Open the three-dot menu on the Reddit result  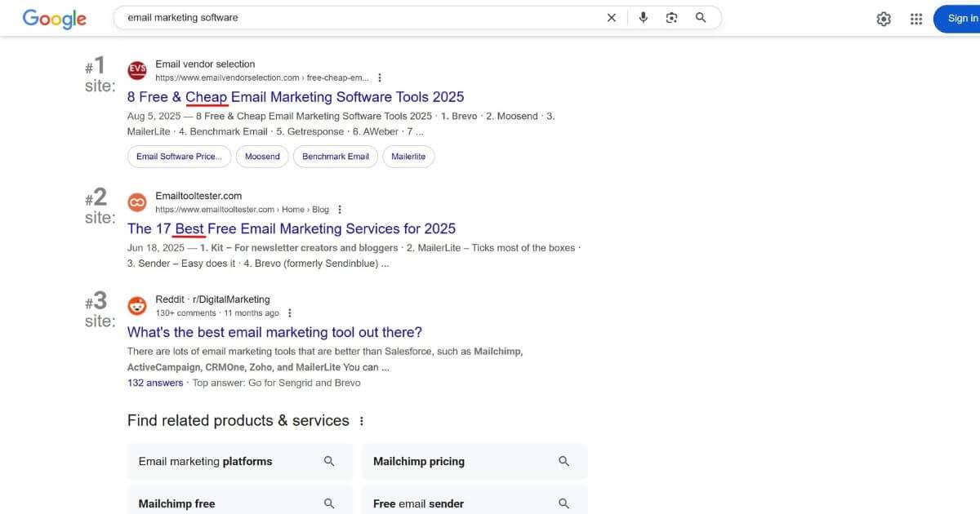pos(289,312)
